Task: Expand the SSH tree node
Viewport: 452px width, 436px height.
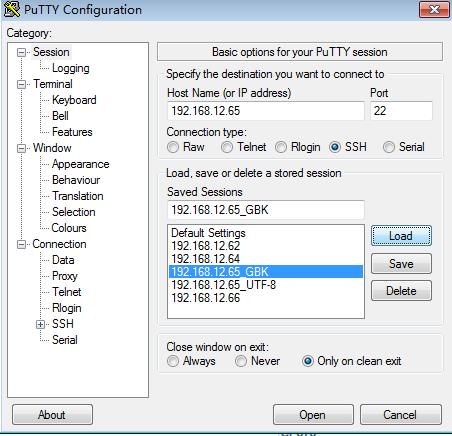Action: click(40, 324)
